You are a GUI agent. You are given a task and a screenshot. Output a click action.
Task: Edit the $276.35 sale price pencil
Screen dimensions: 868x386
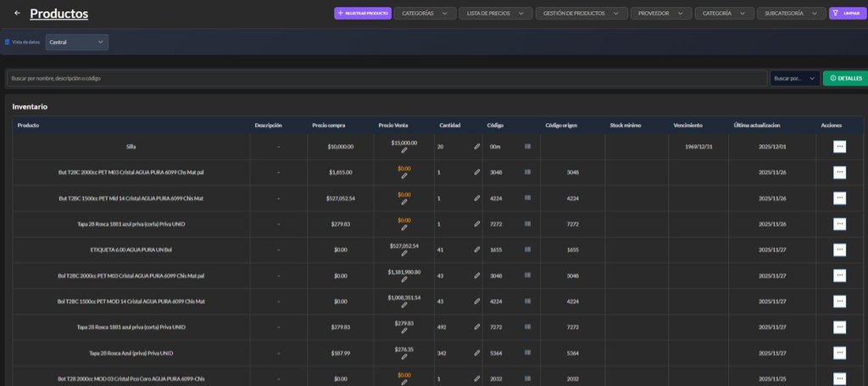pos(404,356)
